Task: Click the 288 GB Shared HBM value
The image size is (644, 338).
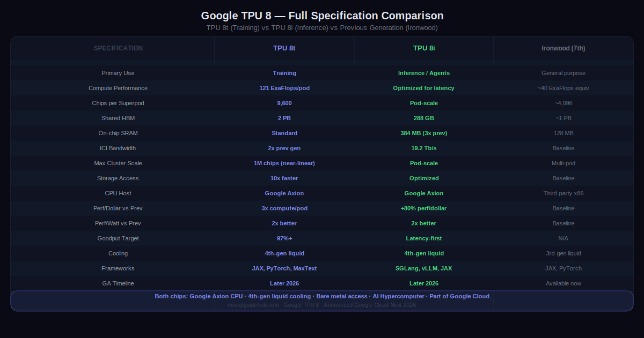Action: click(424, 118)
